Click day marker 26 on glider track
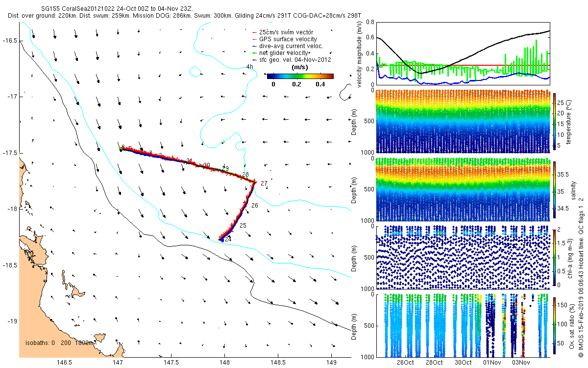The width and height of the screenshot is (588, 368). point(254,205)
